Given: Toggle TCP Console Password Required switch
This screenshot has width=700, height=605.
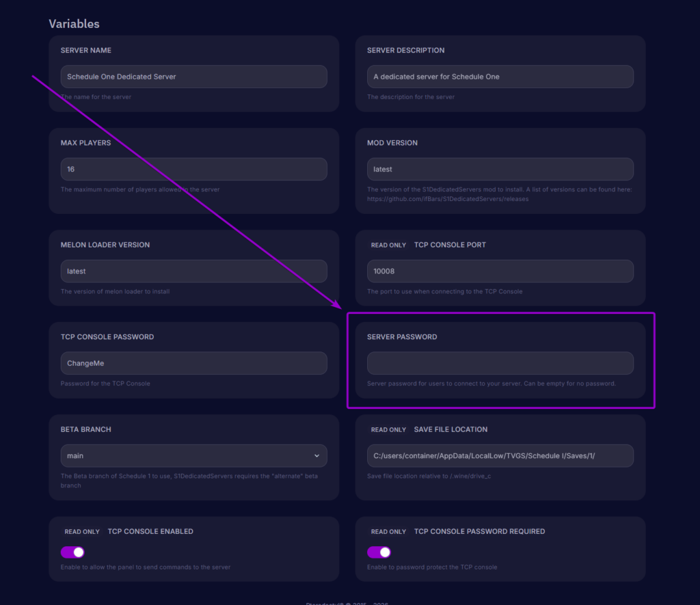Looking at the screenshot, I should click(x=379, y=552).
